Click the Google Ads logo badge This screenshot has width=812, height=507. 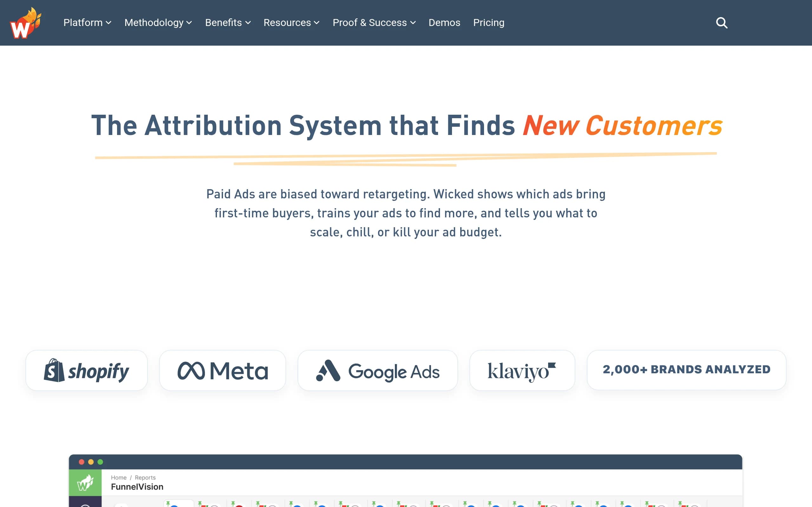click(377, 370)
